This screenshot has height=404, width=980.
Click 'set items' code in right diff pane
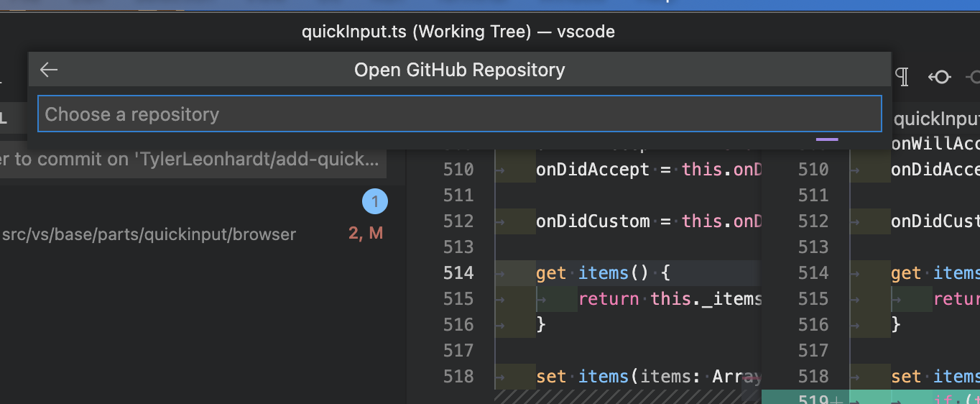(935, 377)
